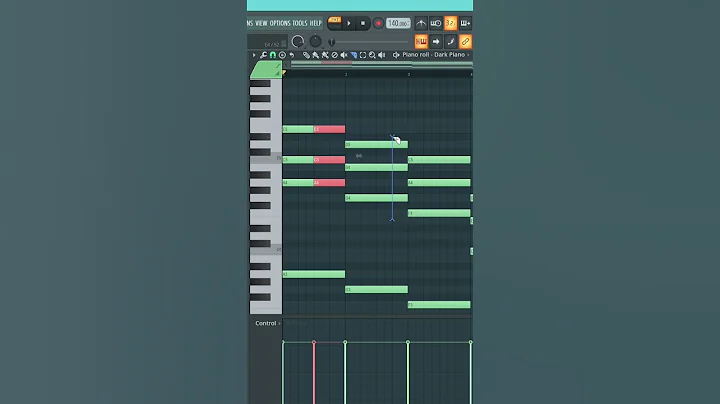Click the orange playback start marker
Image resolution: width=720 pixels, height=404 pixels.
[284, 73]
